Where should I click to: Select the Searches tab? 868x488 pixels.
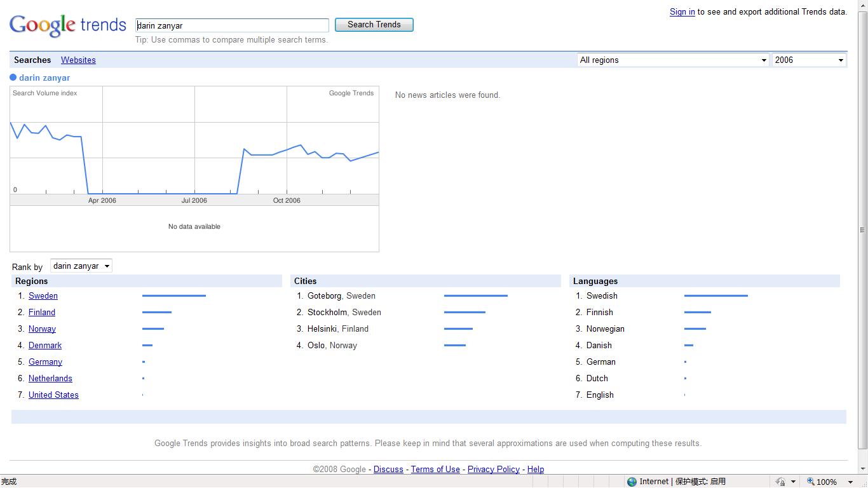(32, 60)
